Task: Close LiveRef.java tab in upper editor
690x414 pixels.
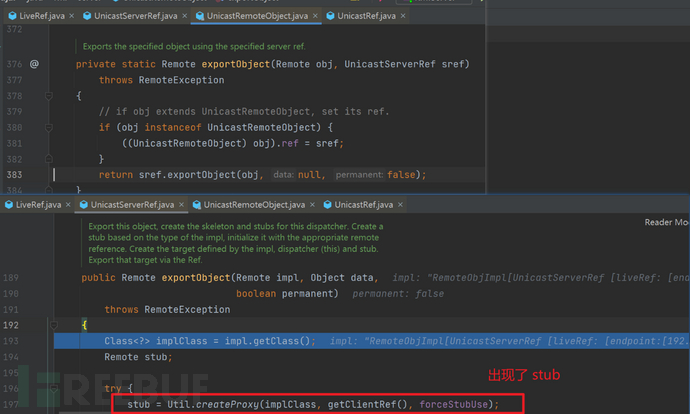Action: [x=72, y=16]
